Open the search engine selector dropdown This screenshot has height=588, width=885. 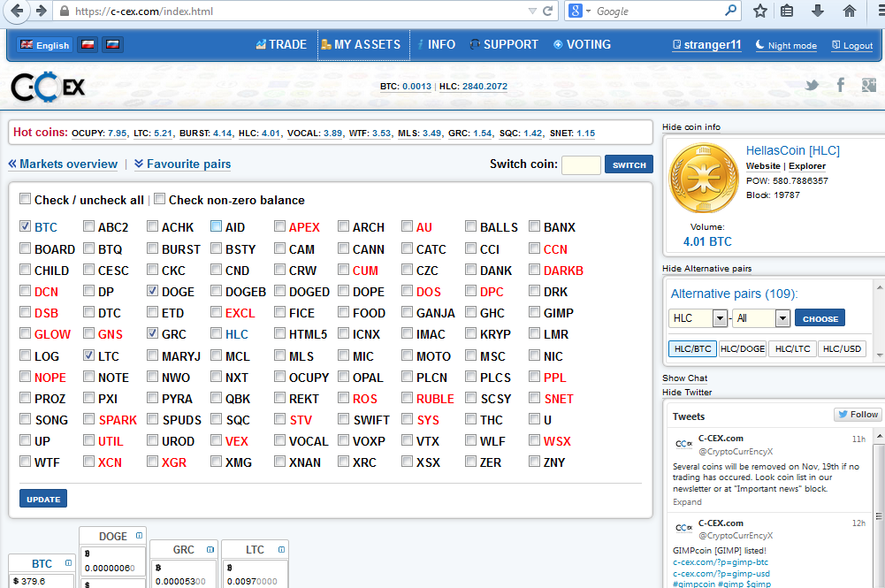pyautogui.click(x=588, y=11)
